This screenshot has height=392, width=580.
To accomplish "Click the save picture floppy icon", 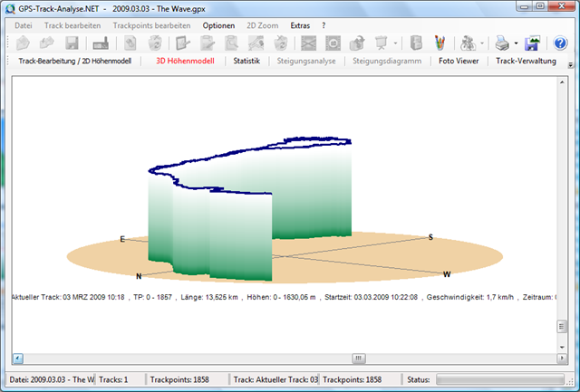I will pyautogui.click(x=533, y=43).
